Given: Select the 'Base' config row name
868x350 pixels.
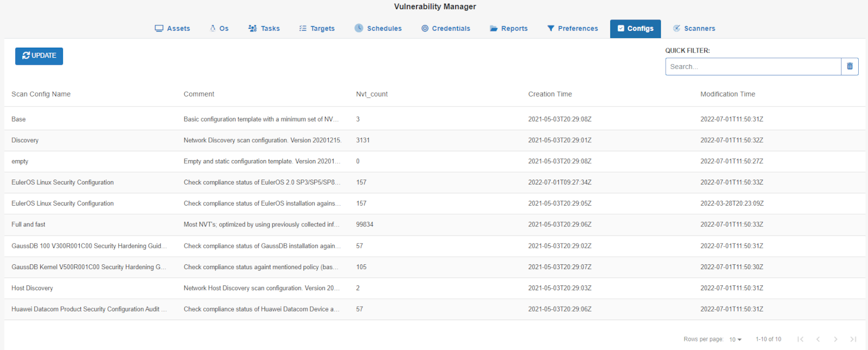Looking at the screenshot, I should tap(18, 119).
